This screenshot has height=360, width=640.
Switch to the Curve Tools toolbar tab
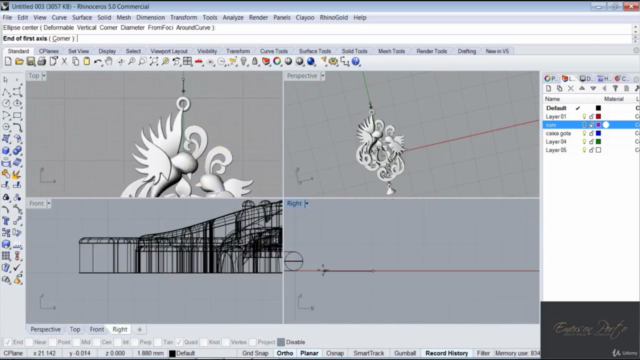tap(274, 51)
